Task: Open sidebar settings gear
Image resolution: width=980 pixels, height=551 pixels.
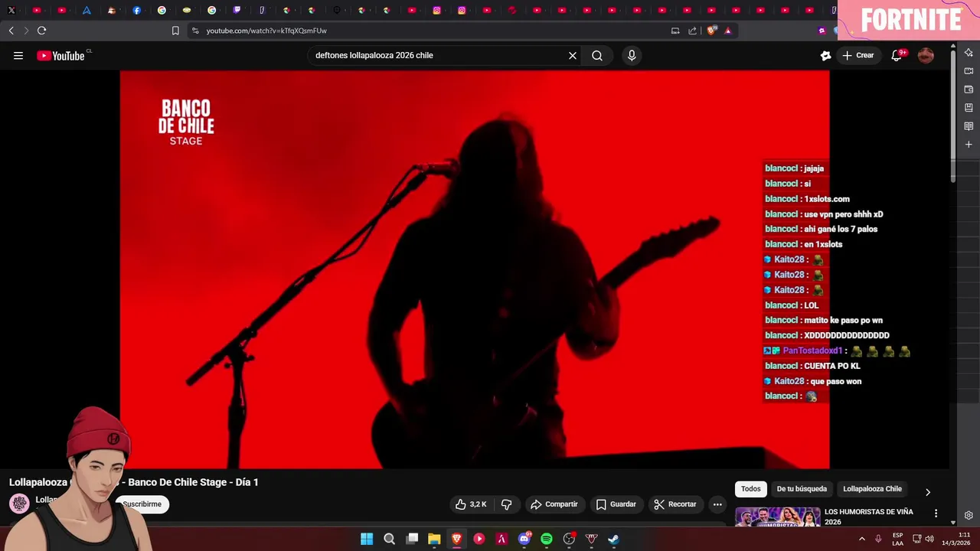Action: click(969, 515)
